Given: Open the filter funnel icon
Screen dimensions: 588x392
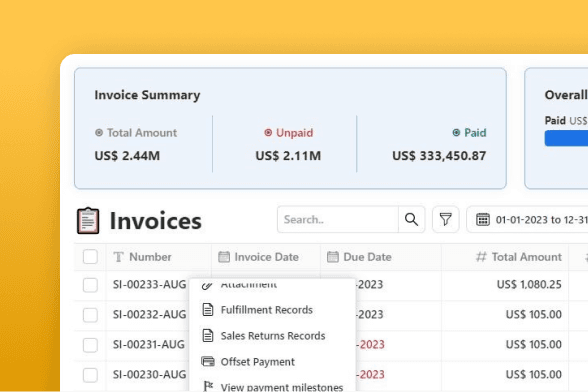Looking at the screenshot, I should tap(446, 219).
